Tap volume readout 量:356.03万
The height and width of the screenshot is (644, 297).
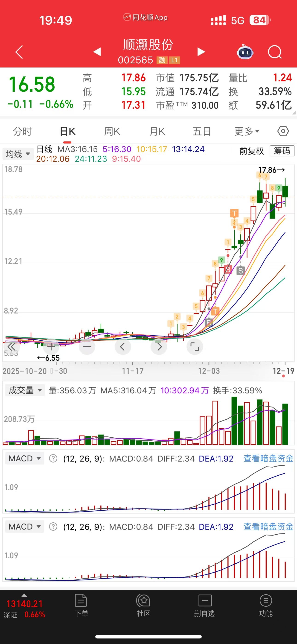point(72,390)
